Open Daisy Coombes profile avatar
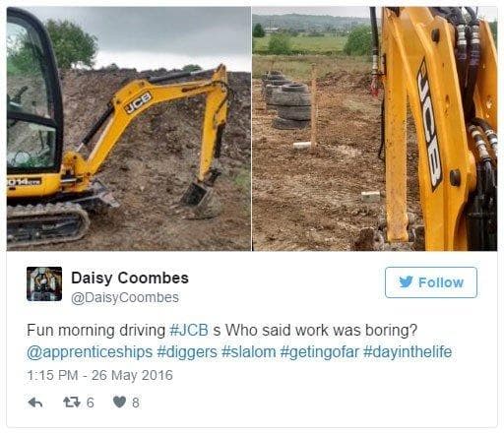 (44, 283)
